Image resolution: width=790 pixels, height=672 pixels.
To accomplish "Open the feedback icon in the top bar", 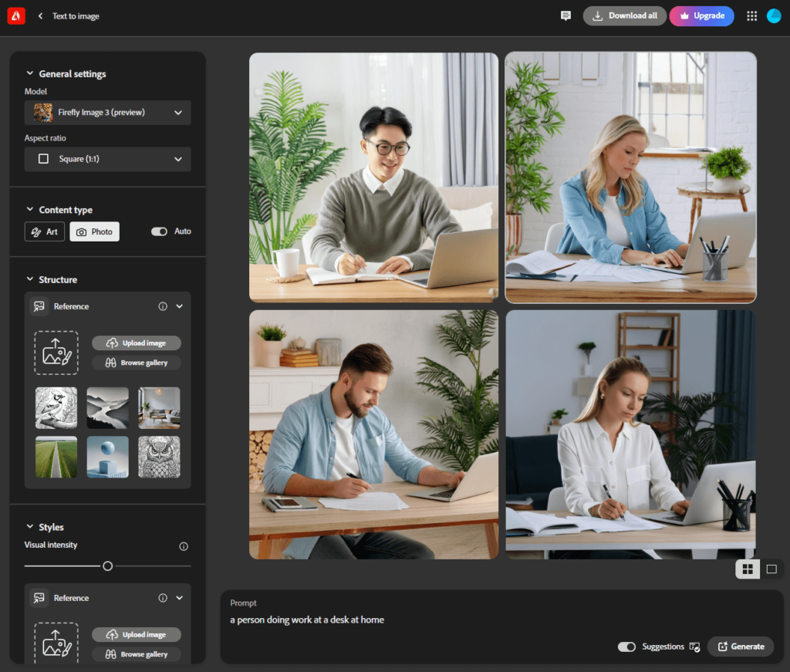I will (x=565, y=15).
